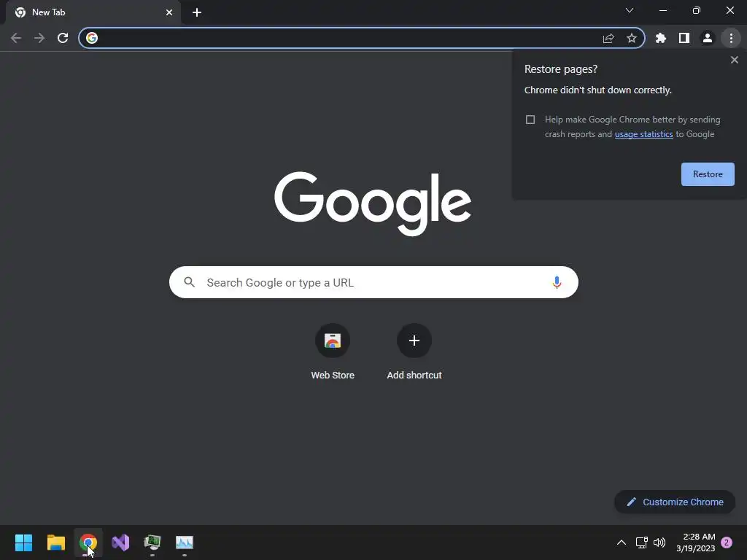Open File Explorer from the taskbar

[55, 542]
